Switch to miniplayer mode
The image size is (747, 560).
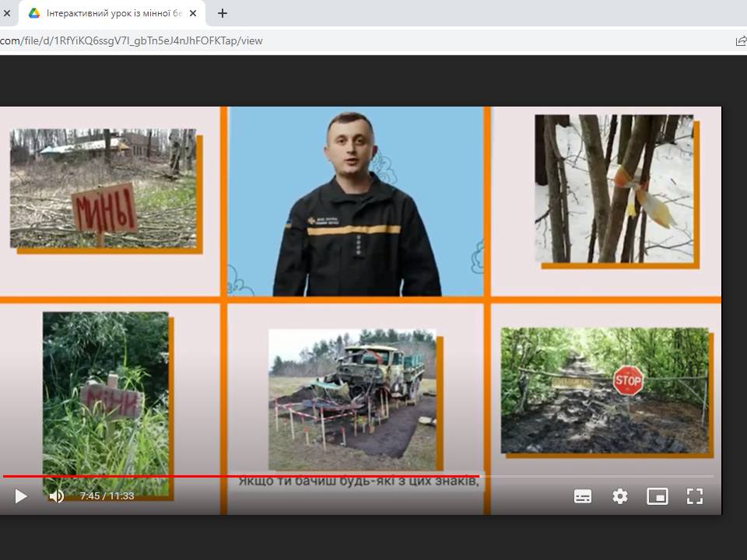[657, 496]
